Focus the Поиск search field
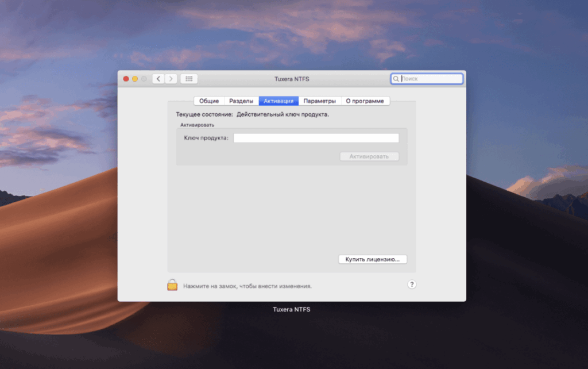This screenshot has height=369, width=588. pyautogui.click(x=427, y=79)
